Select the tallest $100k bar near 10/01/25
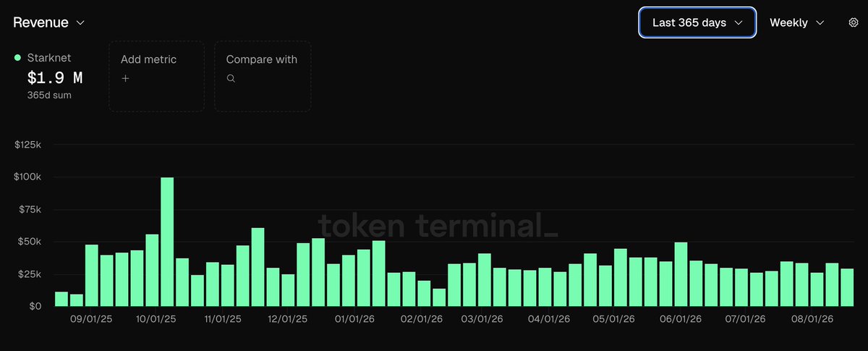The height and width of the screenshot is (351, 868). coord(167,242)
